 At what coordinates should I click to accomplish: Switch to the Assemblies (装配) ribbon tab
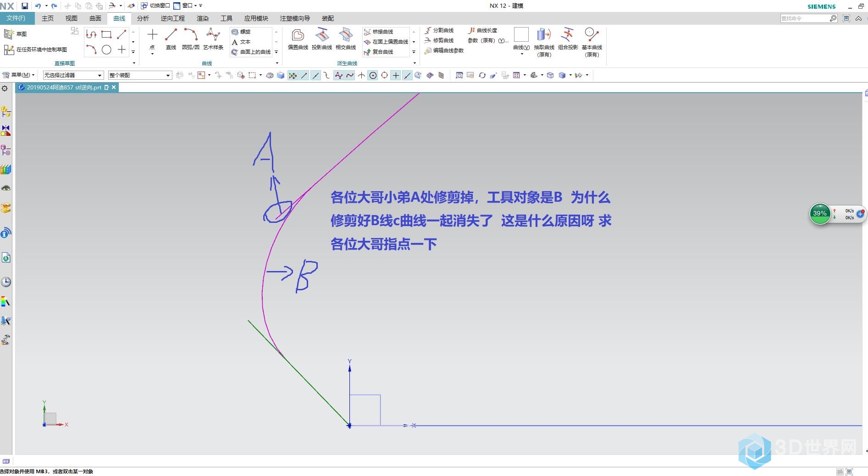[x=328, y=18]
